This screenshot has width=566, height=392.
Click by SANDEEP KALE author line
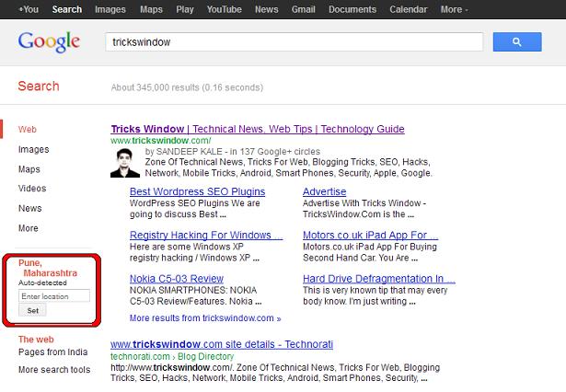[x=233, y=151]
